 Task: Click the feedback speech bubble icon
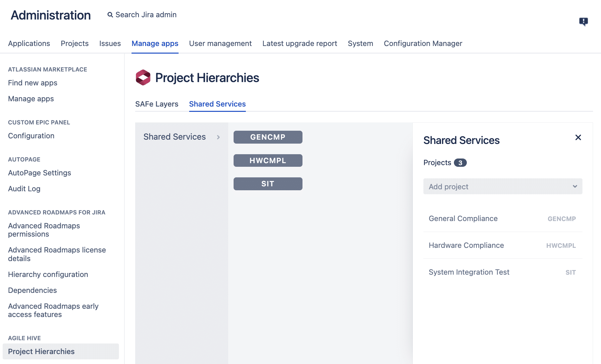pos(583,22)
